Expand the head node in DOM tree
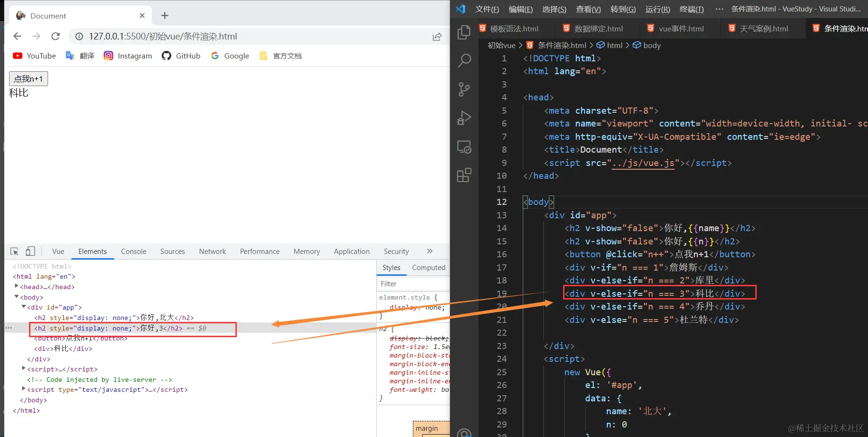 (x=17, y=286)
